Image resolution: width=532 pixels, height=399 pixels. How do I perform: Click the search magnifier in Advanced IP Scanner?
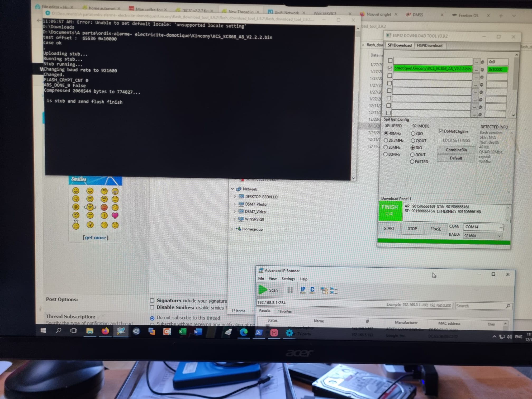[x=508, y=306]
